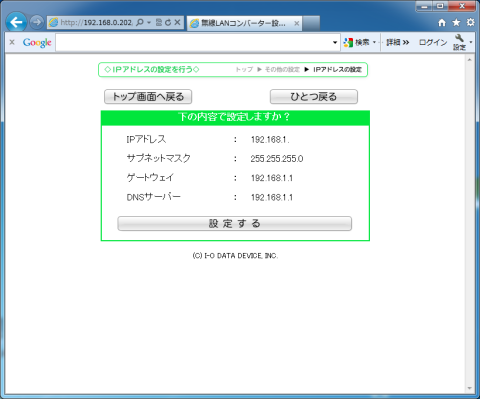Click 詳細 on Google toolbar
Screen dimensions: 480x399
(x=397, y=42)
